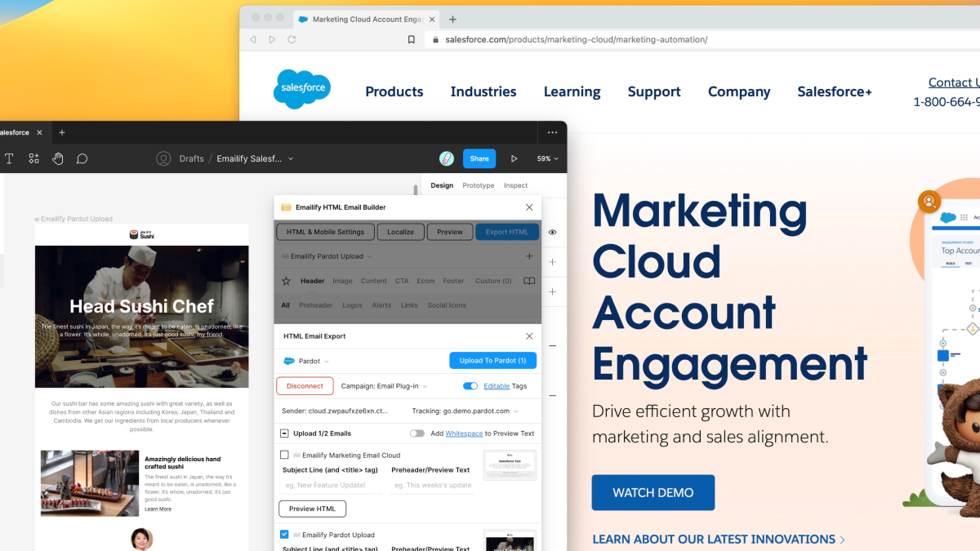Close the Marketing Cloud browser tab
The image size is (980, 551).
pos(432,19)
